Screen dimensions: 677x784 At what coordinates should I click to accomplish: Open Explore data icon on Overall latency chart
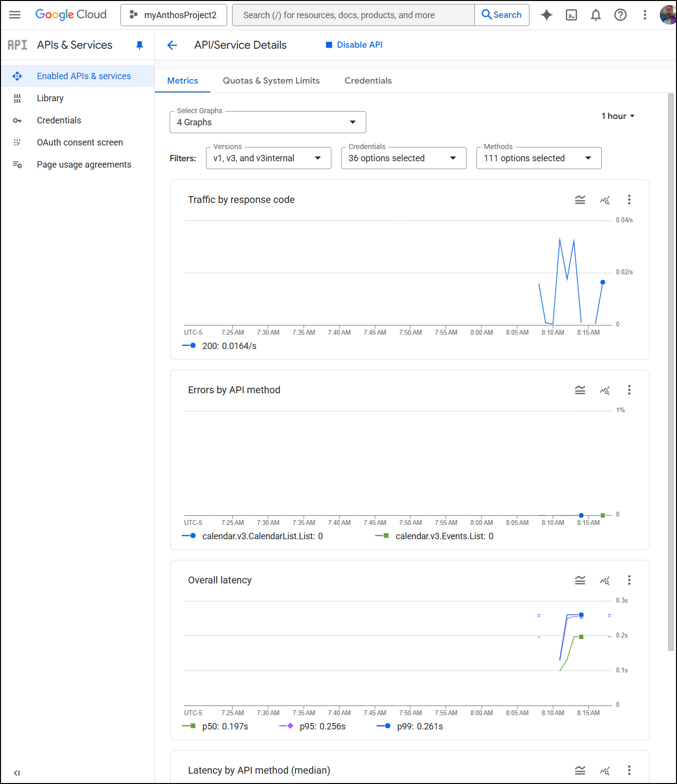(605, 581)
